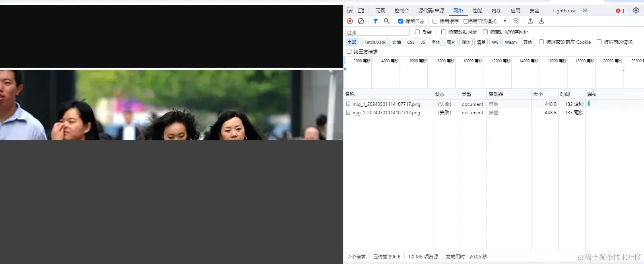Viewport: 644px width, 264px height.
Task: Click the 133 ms time cell
Action: (574, 113)
